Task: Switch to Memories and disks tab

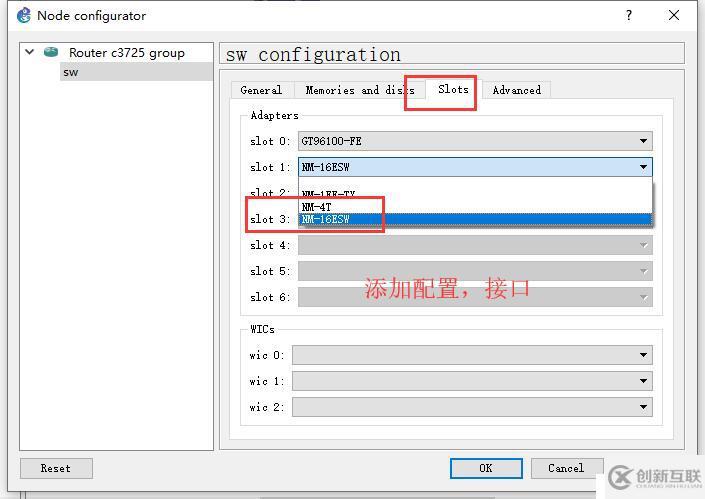Action: pyautogui.click(x=360, y=90)
